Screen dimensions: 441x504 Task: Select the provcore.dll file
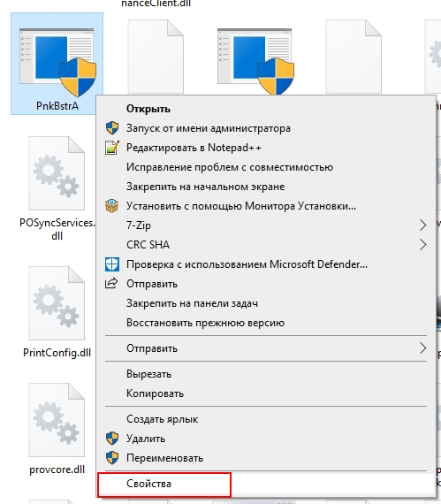(57, 429)
